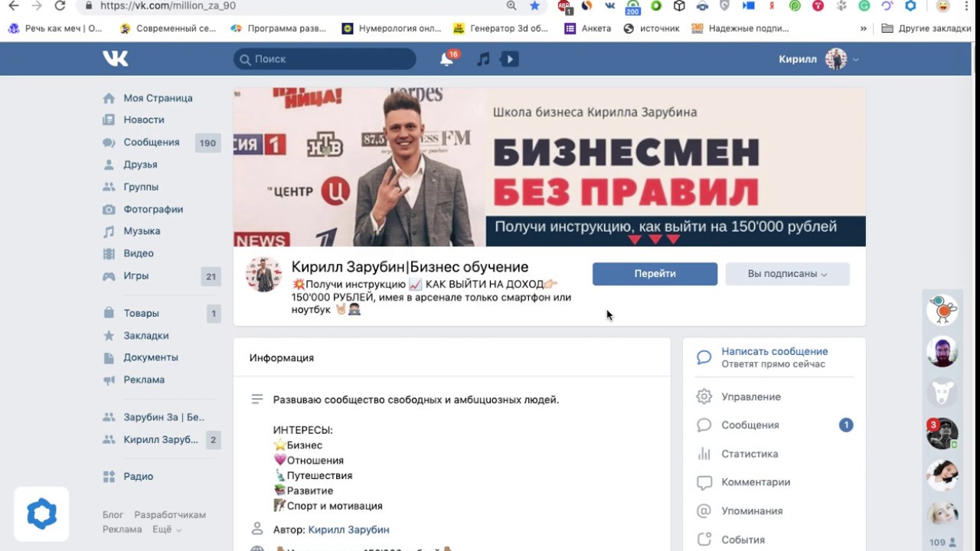Image resolution: width=980 pixels, height=551 pixels.
Task: Open the bookmark Генератор 3d об...
Action: [501, 28]
